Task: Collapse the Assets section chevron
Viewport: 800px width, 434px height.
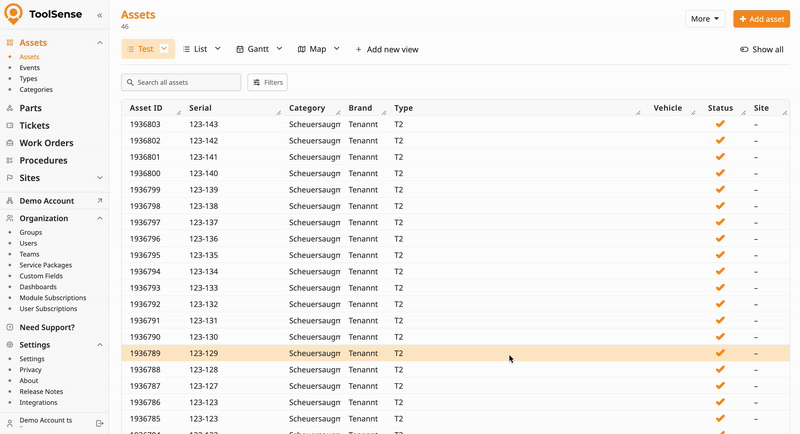Action: tap(99, 43)
